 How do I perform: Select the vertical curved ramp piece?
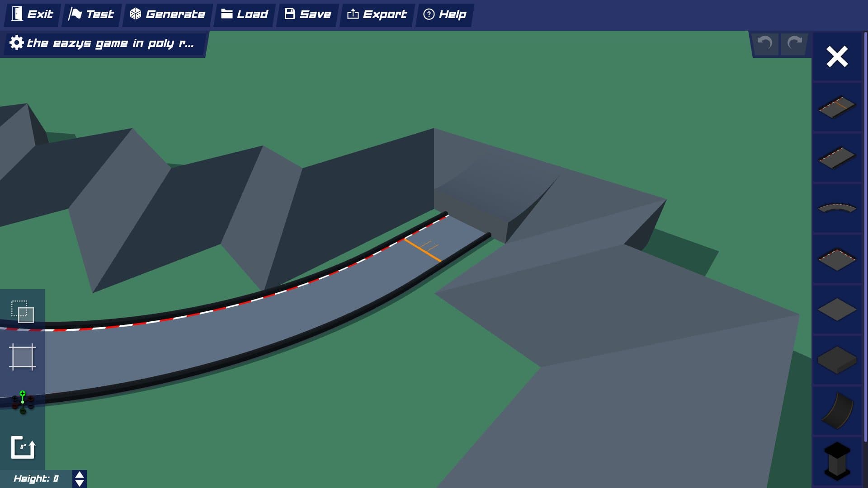[x=837, y=411]
